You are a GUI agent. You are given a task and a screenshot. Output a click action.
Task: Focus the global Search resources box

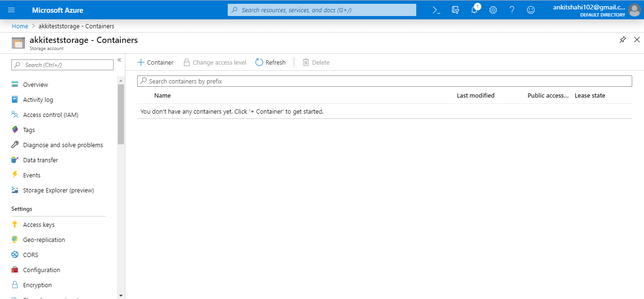click(322, 10)
